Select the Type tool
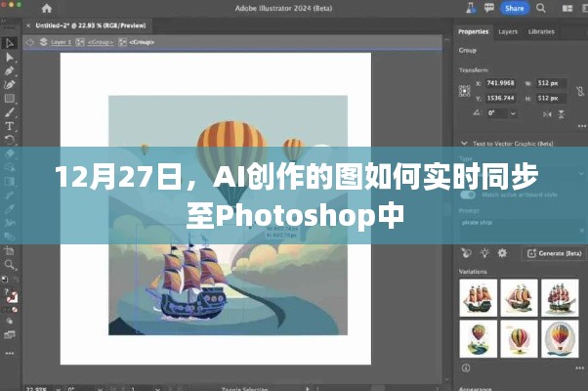The height and width of the screenshot is (391, 588). pyautogui.click(x=10, y=126)
